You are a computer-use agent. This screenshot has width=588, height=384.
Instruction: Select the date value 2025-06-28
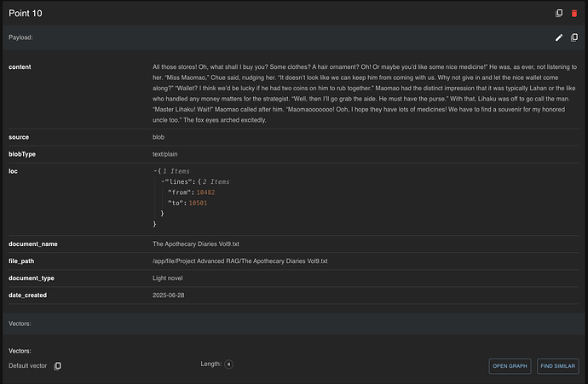pyautogui.click(x=169, y=295)
